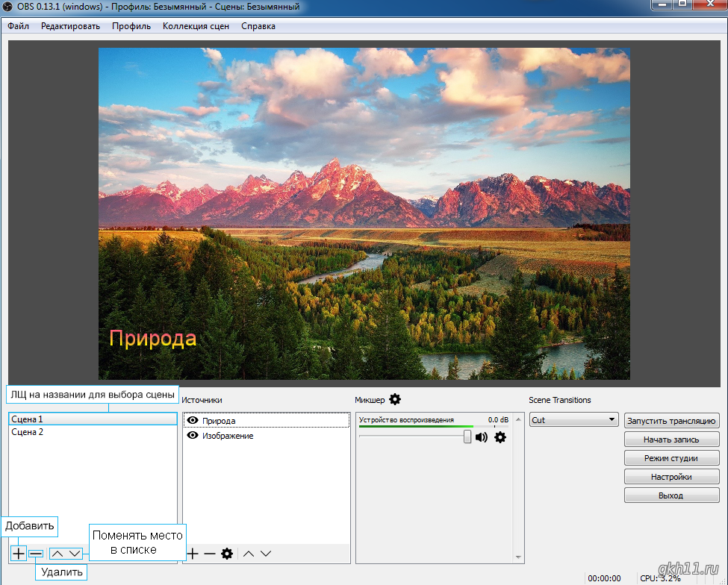Select the Природа source row
Screen dimensions: 728x585
[x=267, y=420]
